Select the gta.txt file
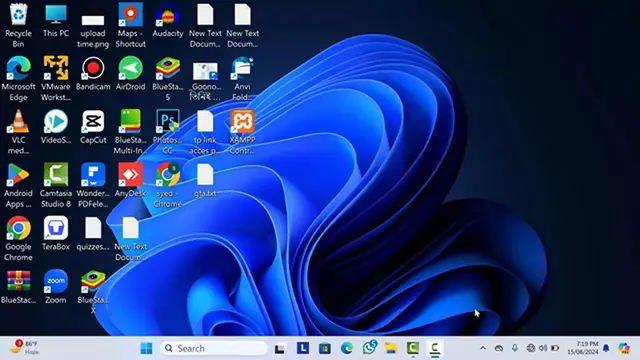The width and height of the screenshot is (640, 360). point(205,180)
